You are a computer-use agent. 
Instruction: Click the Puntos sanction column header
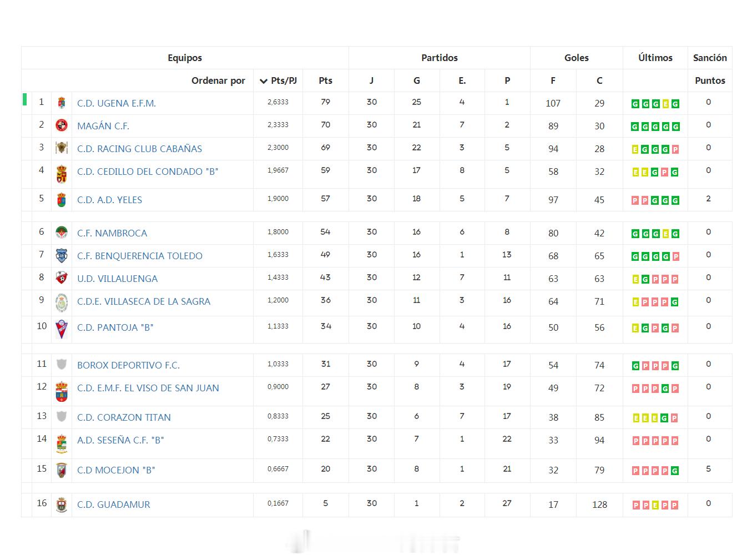click(710, 80)
